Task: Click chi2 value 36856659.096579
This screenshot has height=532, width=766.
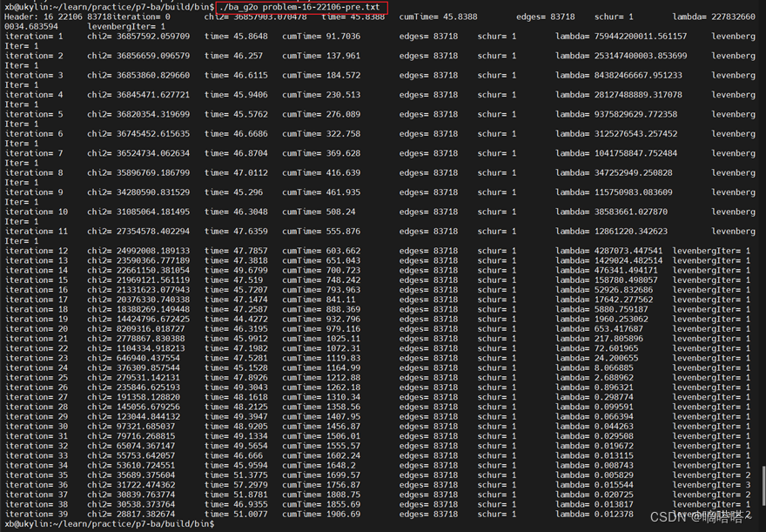Action: point(153,57)
